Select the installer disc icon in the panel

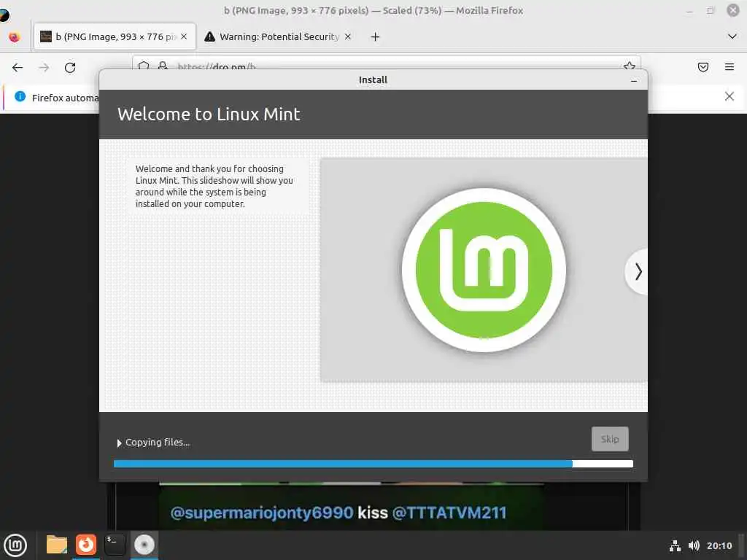point(144,545)
